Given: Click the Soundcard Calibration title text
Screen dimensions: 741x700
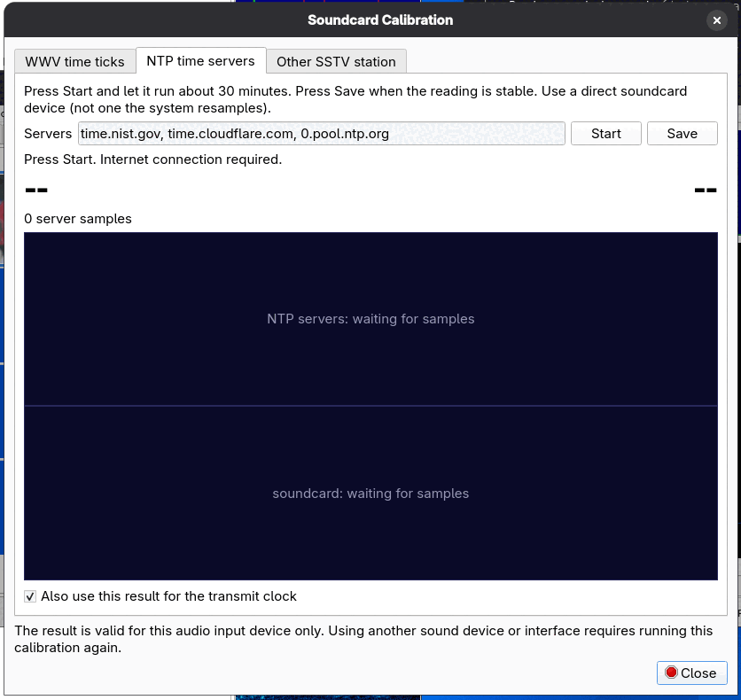Looking at the screenshot, I should [380, 20].
